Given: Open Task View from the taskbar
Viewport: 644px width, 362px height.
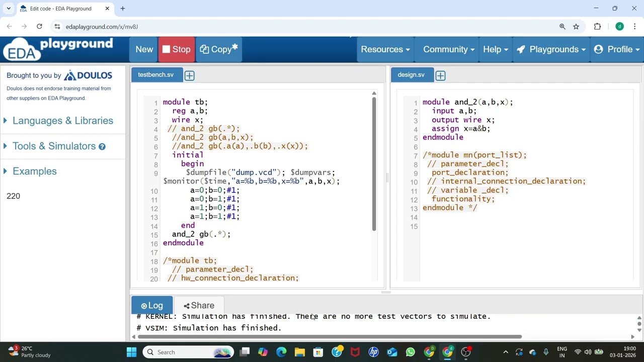Looking at the screenshot, I should click(245, 352).
